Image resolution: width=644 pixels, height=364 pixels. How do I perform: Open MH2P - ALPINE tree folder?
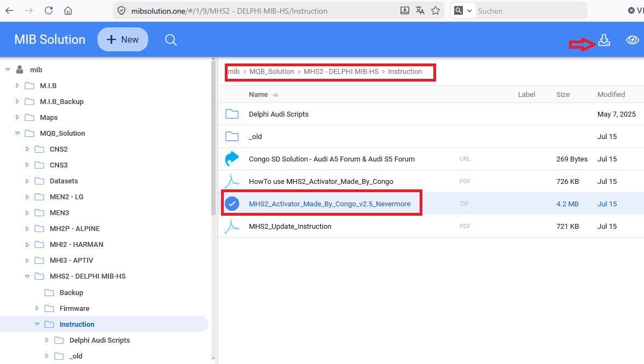click(75, 228)
